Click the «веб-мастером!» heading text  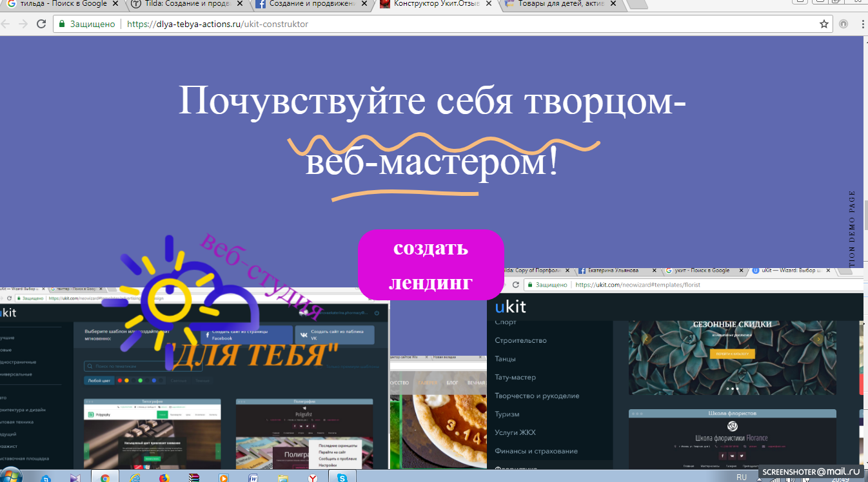click(x=431, y=163)
